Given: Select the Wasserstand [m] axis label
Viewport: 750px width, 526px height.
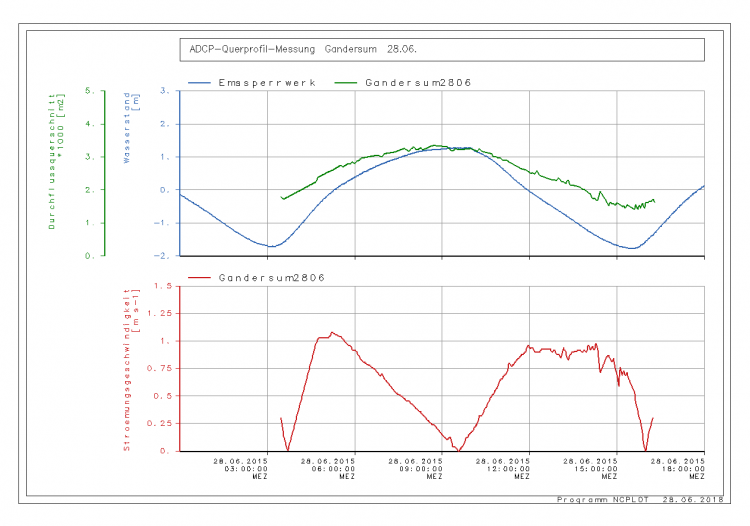Looking at the screenshot, I should 127,130.
